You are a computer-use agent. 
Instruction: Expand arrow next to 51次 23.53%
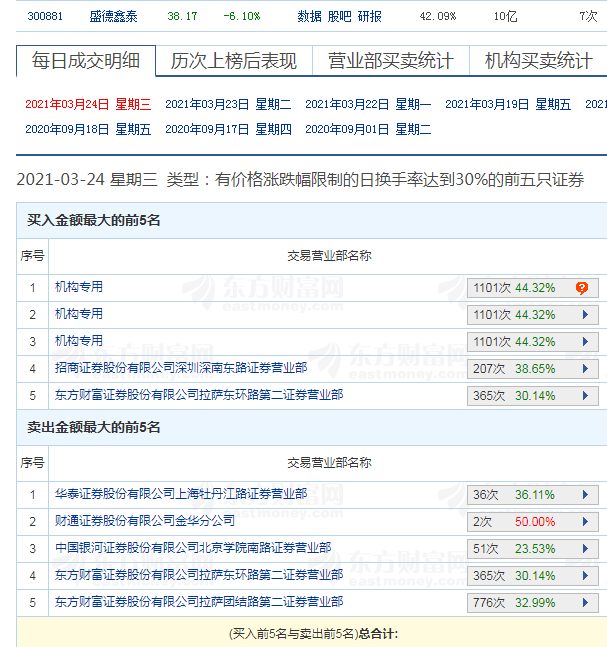585,549
